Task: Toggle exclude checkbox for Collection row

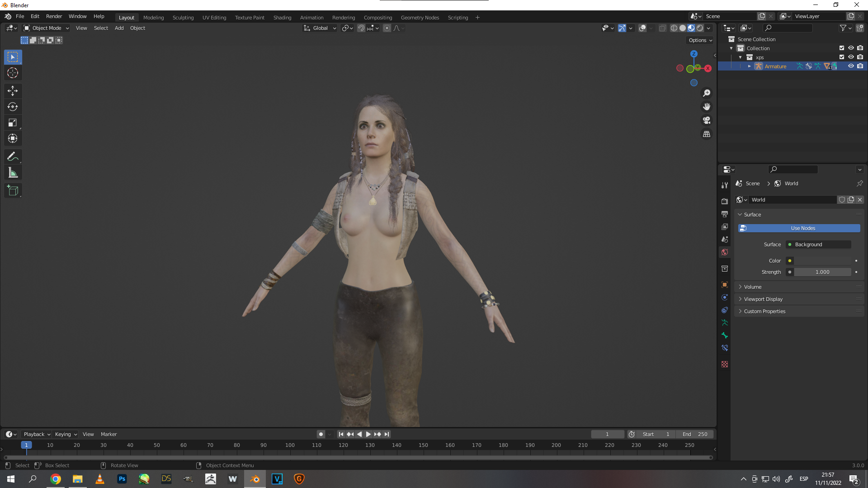Action: [842, 48]
